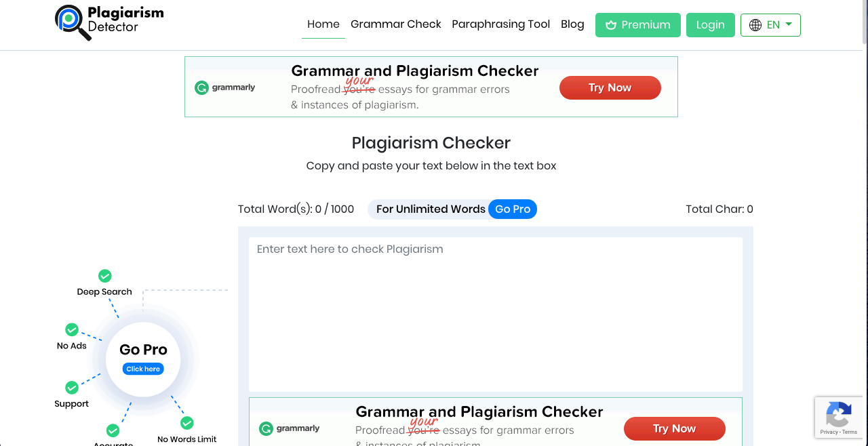The height and width of the screenshot is (446, 868).
Task: Click the Grammarly logo in lower banner
Action: point(290,428)
